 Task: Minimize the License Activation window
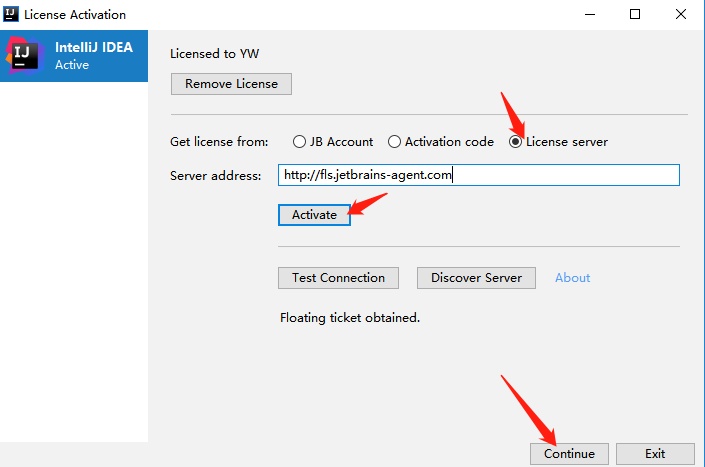587,14
